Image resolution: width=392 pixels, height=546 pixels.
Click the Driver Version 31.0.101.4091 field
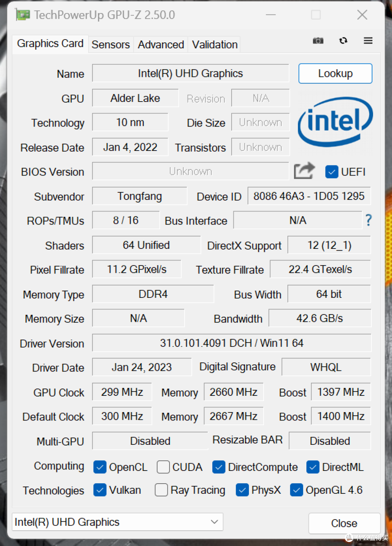[x=232, y=343]
